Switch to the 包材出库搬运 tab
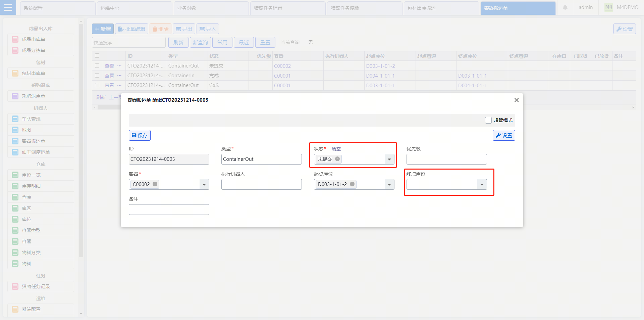Viewport: 644px width, 320px height. click(x=442, y=8)
